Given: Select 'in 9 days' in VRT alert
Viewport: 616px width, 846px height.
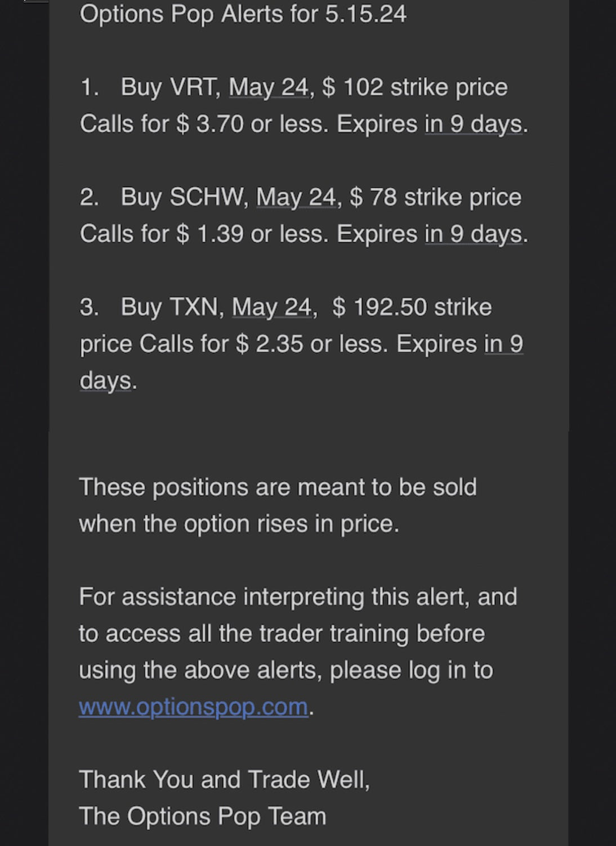Looking at the screenshot, I should [474, 124].
